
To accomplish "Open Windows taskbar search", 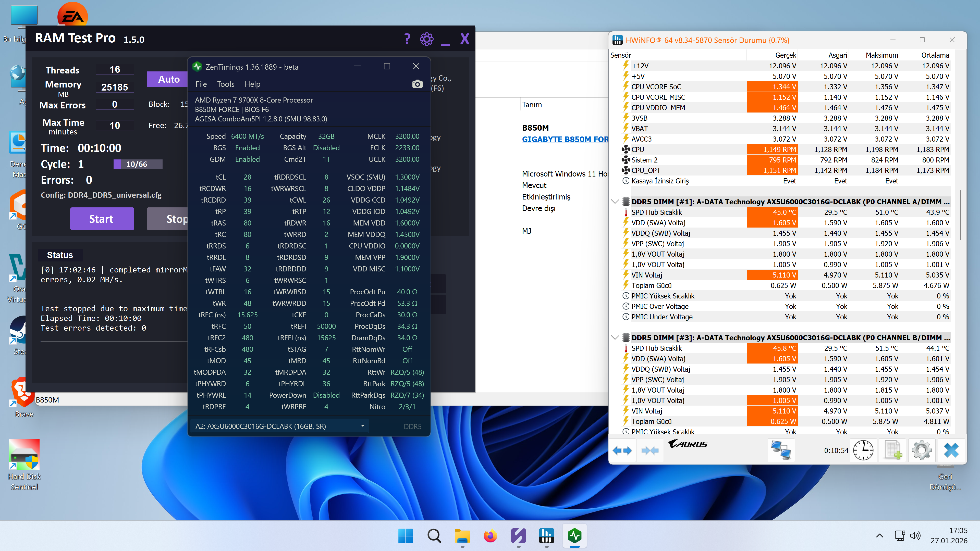I will pos(434,536).
